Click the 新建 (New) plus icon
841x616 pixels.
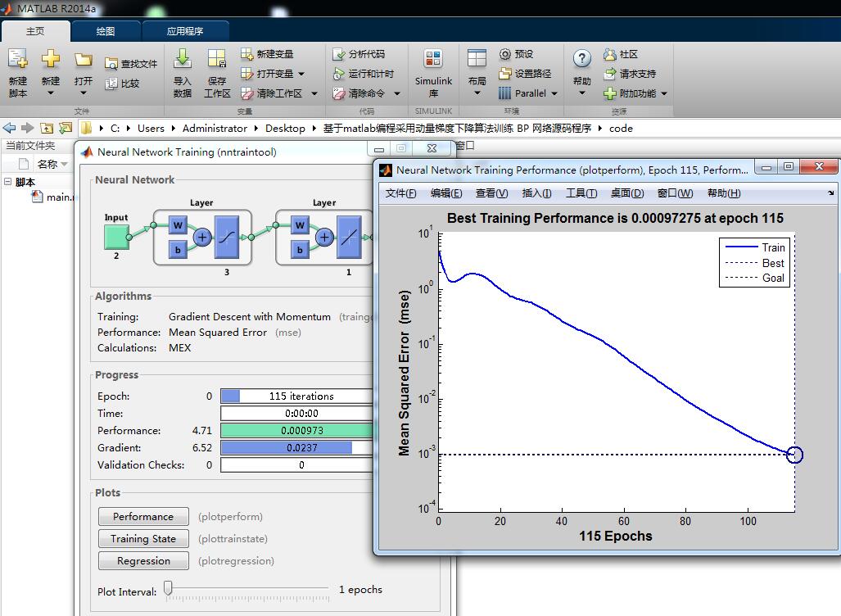pyautogui.click(x=51, y=58)
